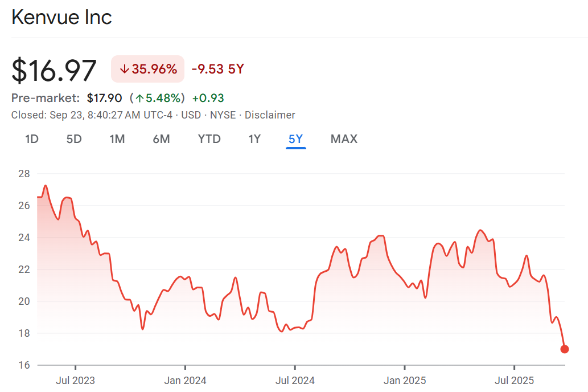The image size is (588, 392).
Task: Click the Jul 2023 x-axis label
Action: coord(75,380)
